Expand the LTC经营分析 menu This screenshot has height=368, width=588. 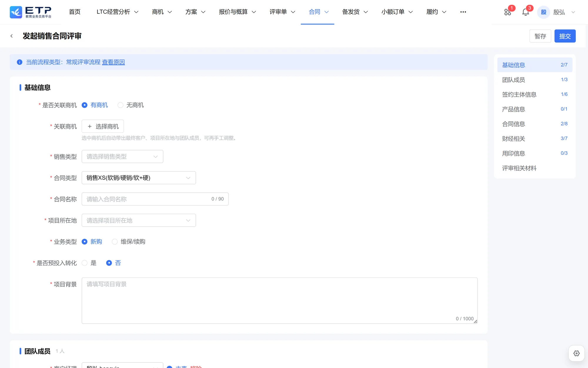[x=118, y=12]
